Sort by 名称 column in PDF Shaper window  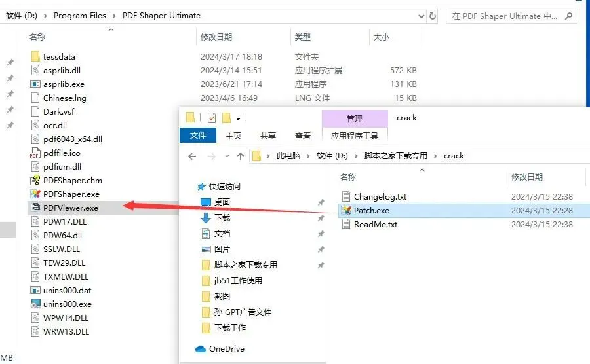point(37,37)
